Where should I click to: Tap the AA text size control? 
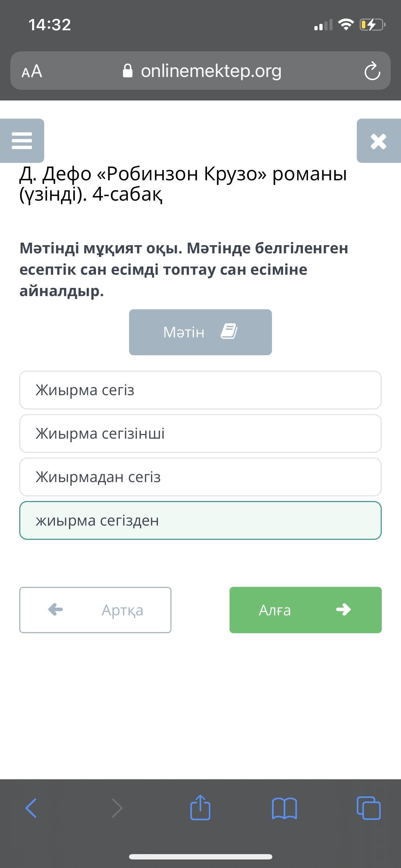tap(32, 71)
